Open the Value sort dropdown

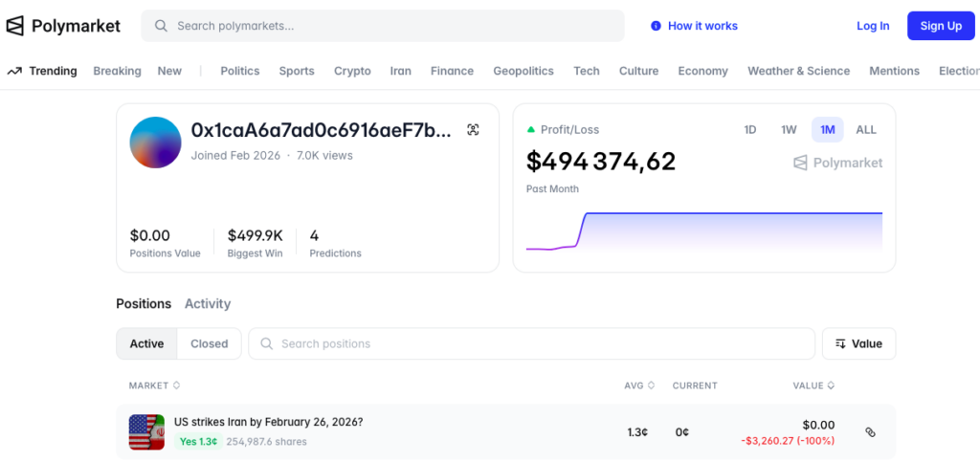pyautogui.click(x=858, y=343)
